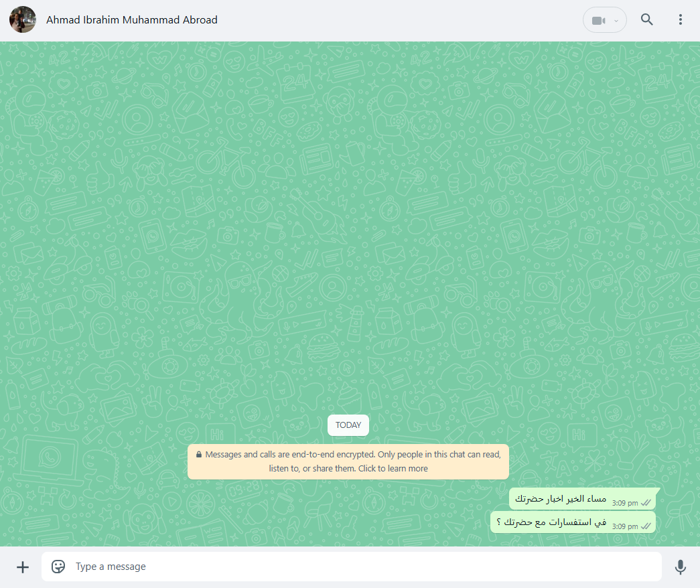Record a voice message with the microphone
Viewport: 700px width, 588px height.
pos(681,567)
